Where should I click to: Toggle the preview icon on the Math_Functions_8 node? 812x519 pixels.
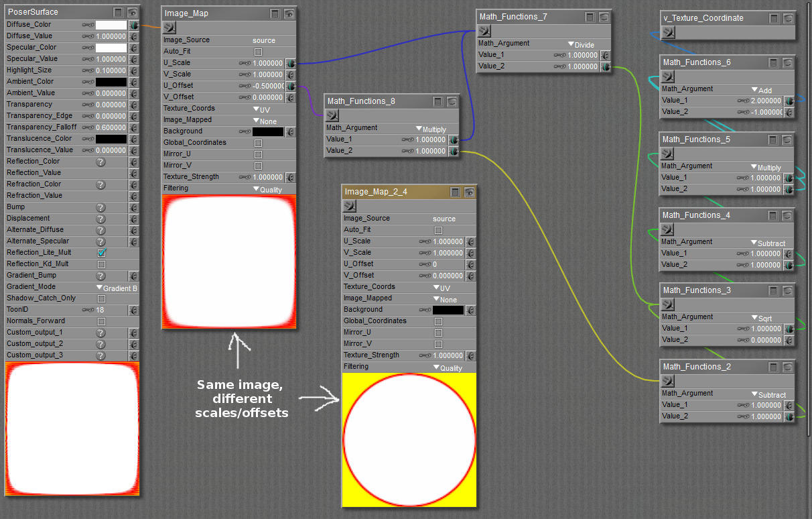pos(452,101)
